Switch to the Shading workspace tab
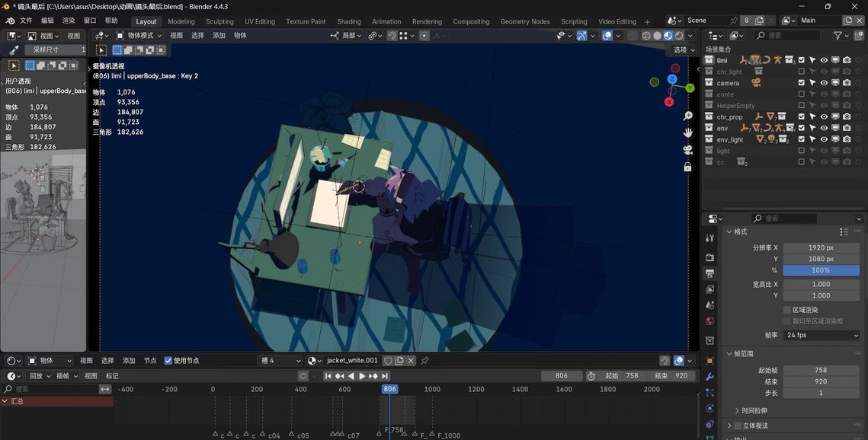 click(349, 21)
